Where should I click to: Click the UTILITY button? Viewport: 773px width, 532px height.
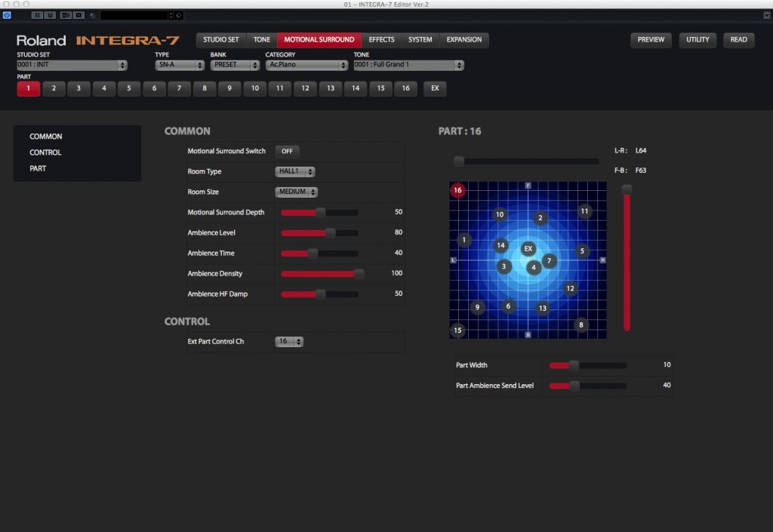(697, 39)
